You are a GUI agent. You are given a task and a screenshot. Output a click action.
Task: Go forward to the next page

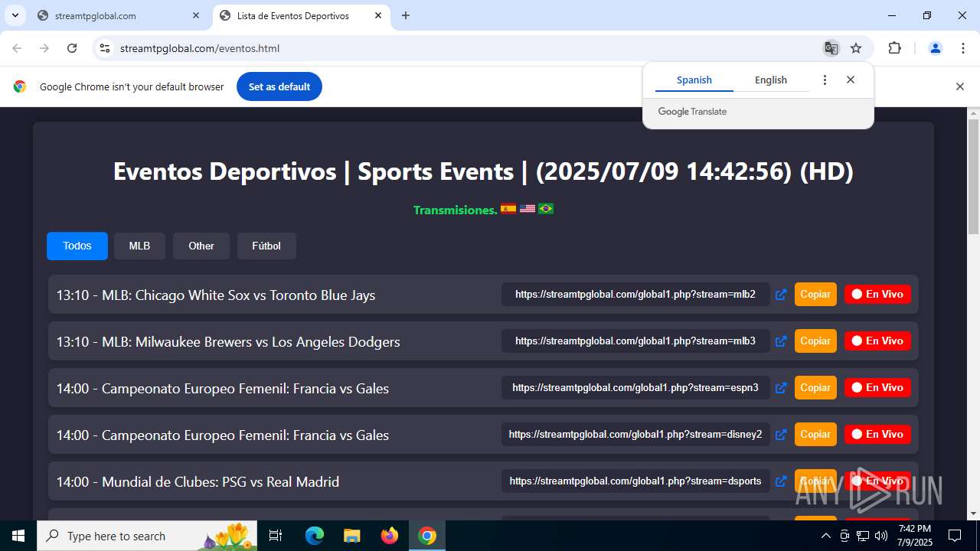coord(44,48)
